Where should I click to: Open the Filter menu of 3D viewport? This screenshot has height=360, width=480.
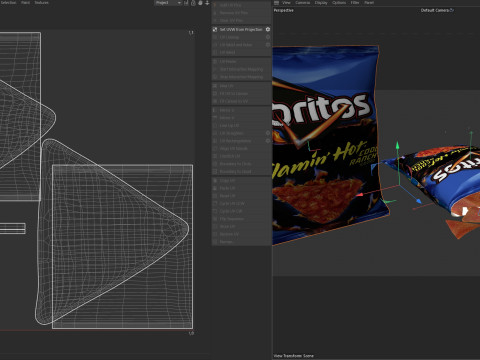(355, 3)
